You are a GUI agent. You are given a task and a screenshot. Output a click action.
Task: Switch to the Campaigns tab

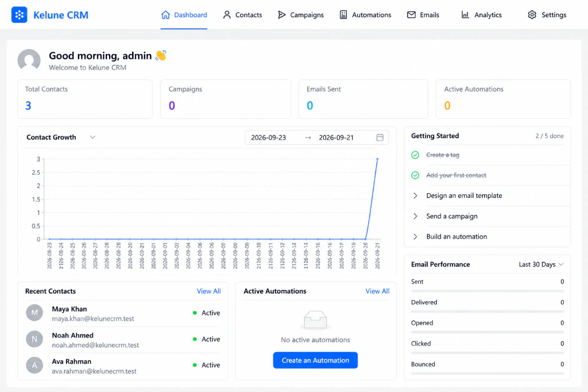pyautogui.click(x=300, y=14)
